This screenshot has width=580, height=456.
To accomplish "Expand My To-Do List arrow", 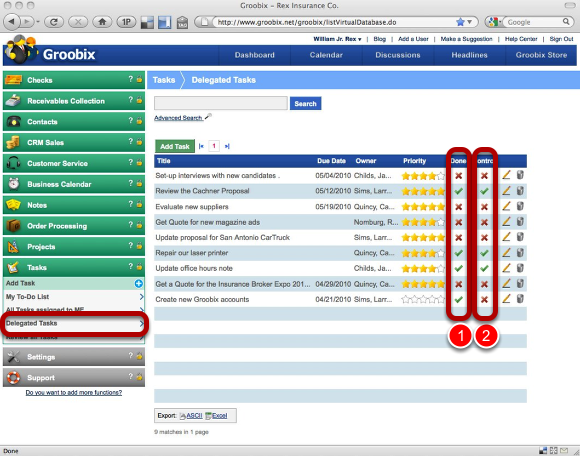I will [x=141, y=297].
